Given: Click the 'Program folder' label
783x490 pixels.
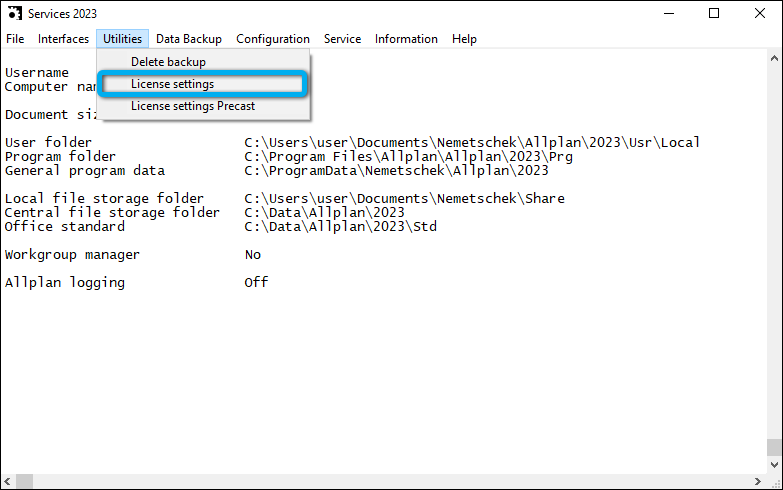Looking at the screenshot, I should pos(60,156).
